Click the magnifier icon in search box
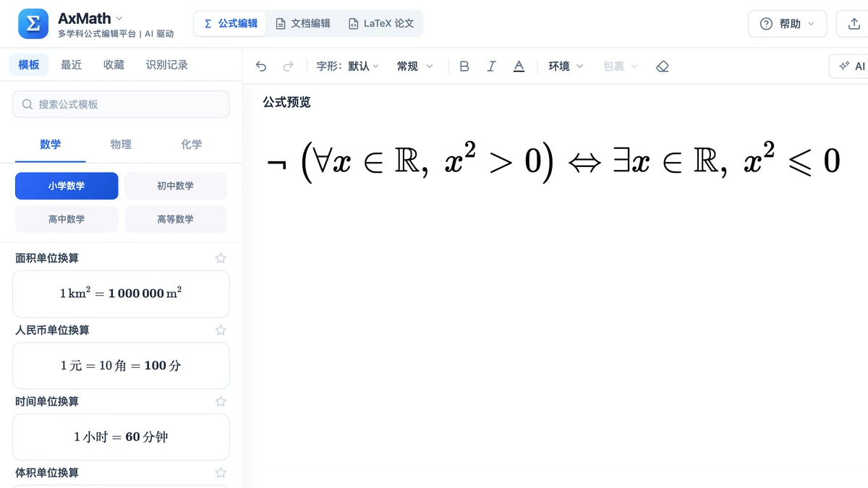 pyautogui.click(x=27, y=104)
